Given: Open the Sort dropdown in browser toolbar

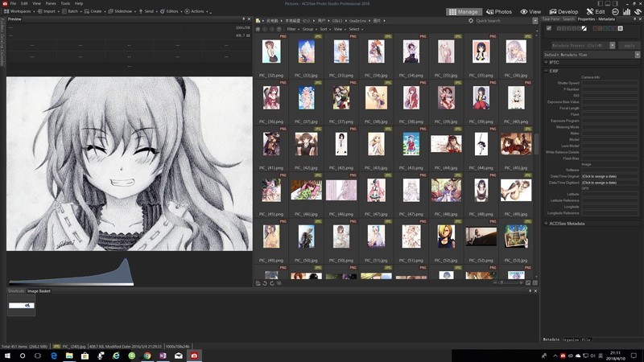Looking at the screenshot, I should coord(324,29).
